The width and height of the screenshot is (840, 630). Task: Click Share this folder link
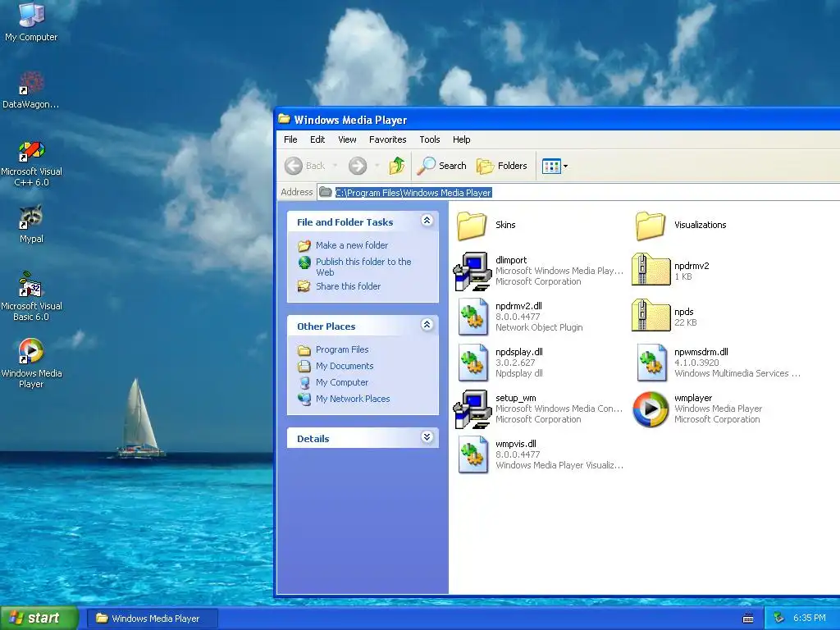tap(348, 286)
